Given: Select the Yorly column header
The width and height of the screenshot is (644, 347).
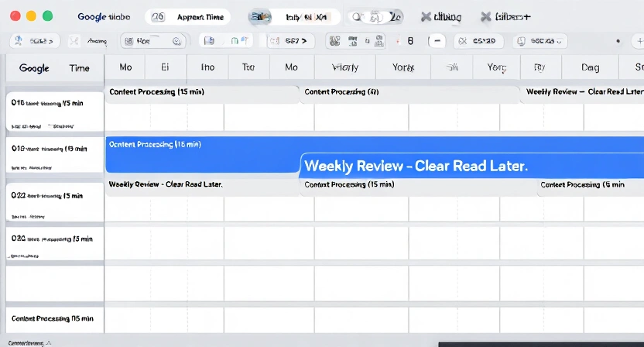Looking at the screenshot, I should pos(403,67).
